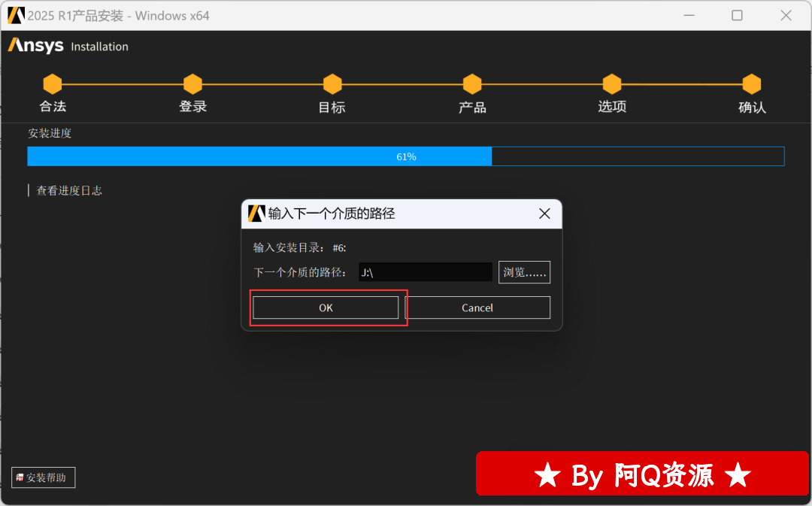Click the 产品 step hexagon
This screenshot has width=812, height=506.
point(472,84)
